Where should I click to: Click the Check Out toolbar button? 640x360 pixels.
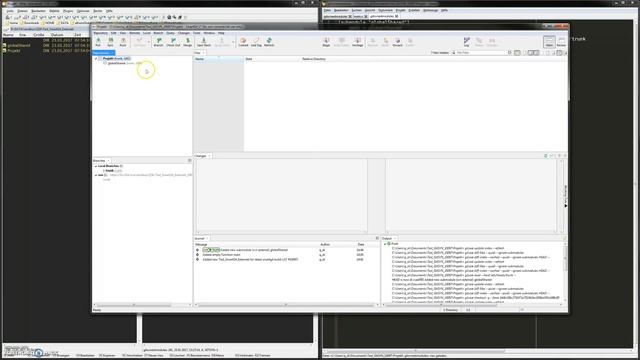[173, 42]
